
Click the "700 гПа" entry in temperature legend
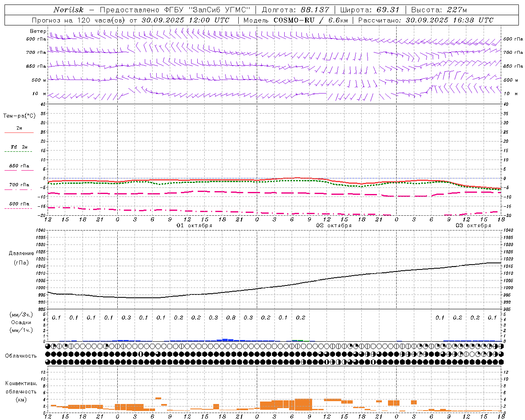click(19, 185)
